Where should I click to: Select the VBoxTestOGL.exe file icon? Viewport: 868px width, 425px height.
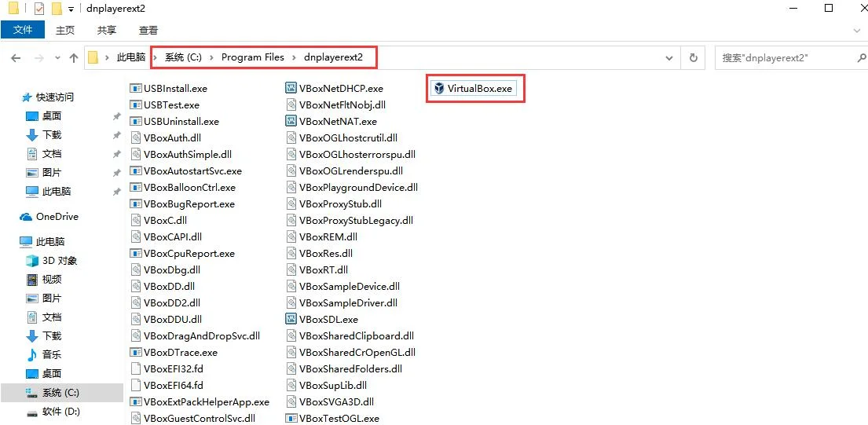[291, 419]
